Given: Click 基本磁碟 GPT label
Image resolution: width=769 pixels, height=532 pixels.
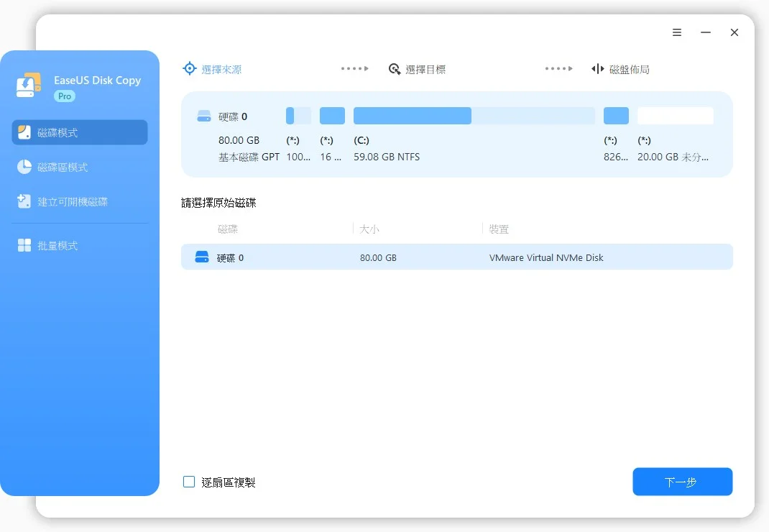Looking at the screenshot, I should point(249,157).
